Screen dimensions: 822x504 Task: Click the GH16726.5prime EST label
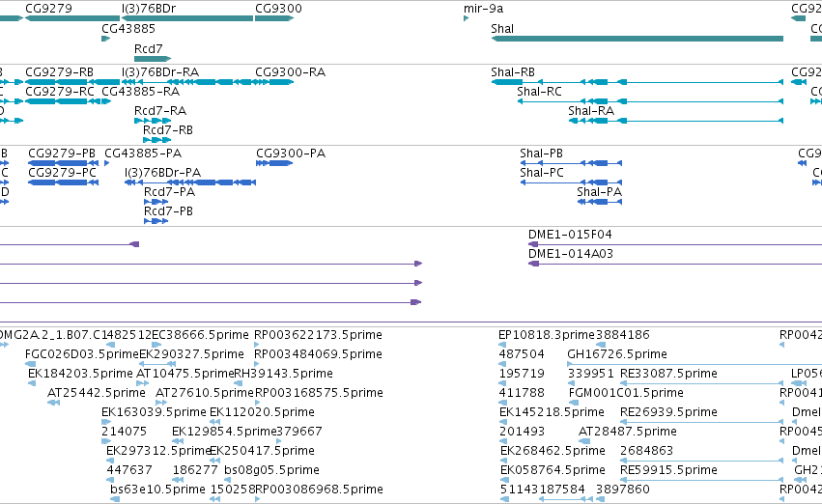[x=617, y=354]
